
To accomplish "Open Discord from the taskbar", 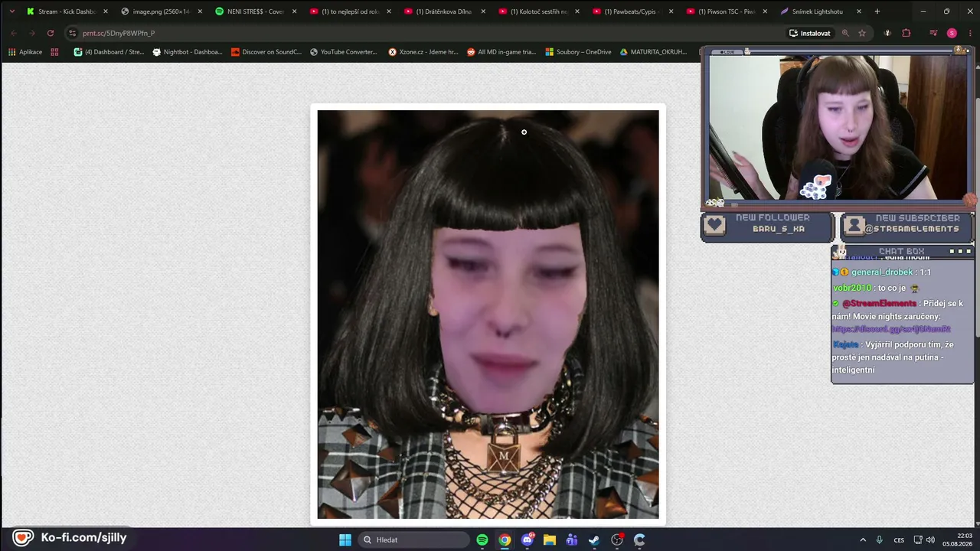I will (528, 540).
